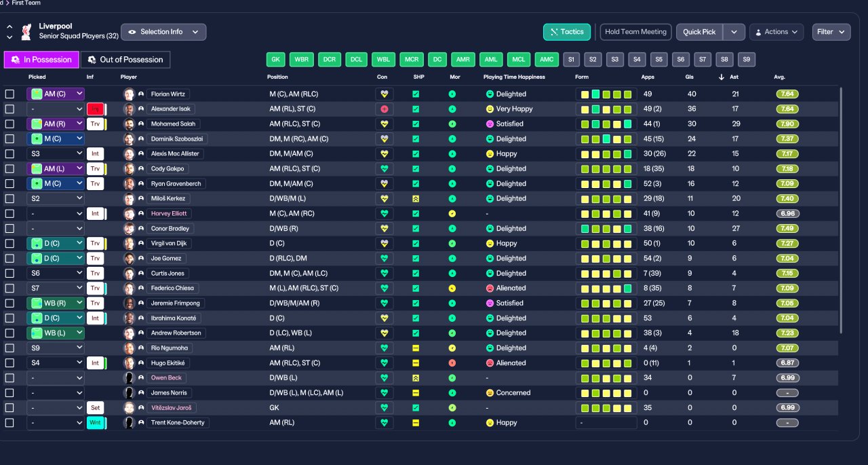This screenshot has width=868, height=465.
Task: Open the S2 picked dropdown for Miloš Kerkez
Action: click(x=56, y=198)
